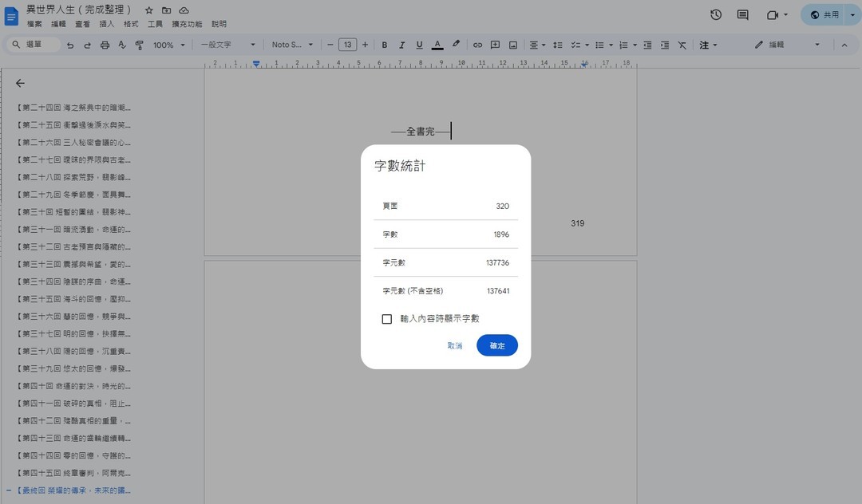Click 取消 in the word count dialog
This screenshot has height=504, width=862.
click(x=455, y=345)
